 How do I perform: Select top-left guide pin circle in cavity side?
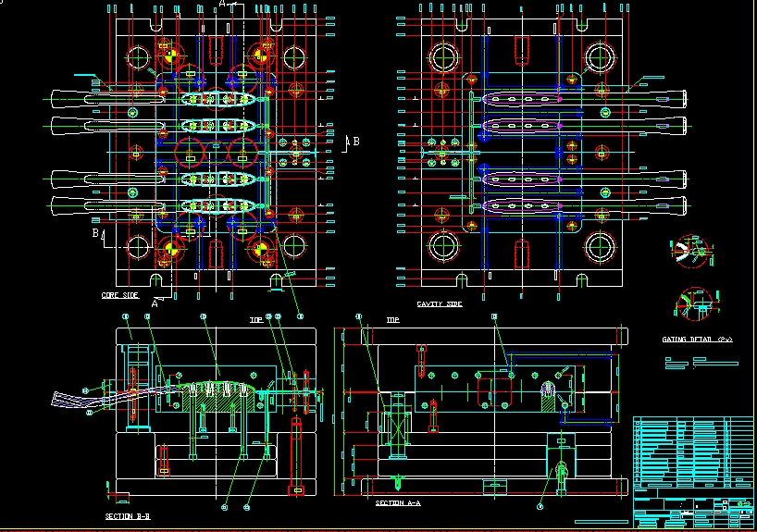point(442,57)
